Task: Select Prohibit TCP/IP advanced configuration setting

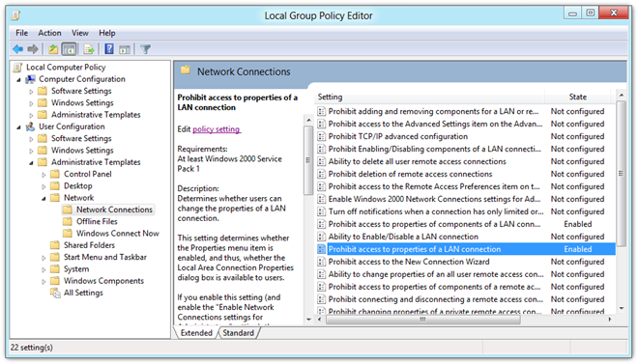Action: point(466,136)
